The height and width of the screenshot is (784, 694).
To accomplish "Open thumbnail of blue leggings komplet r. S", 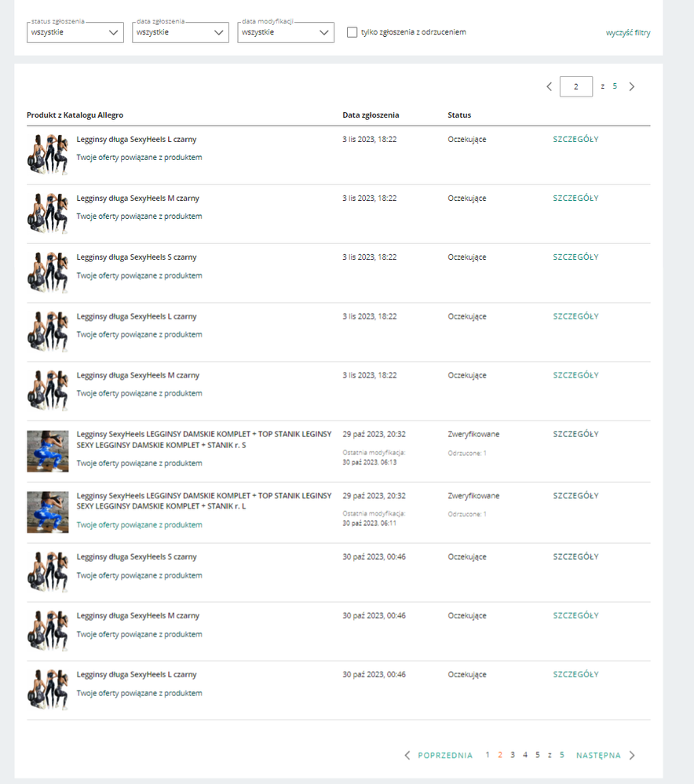I will pyautogui.click(x=47, y=450).
